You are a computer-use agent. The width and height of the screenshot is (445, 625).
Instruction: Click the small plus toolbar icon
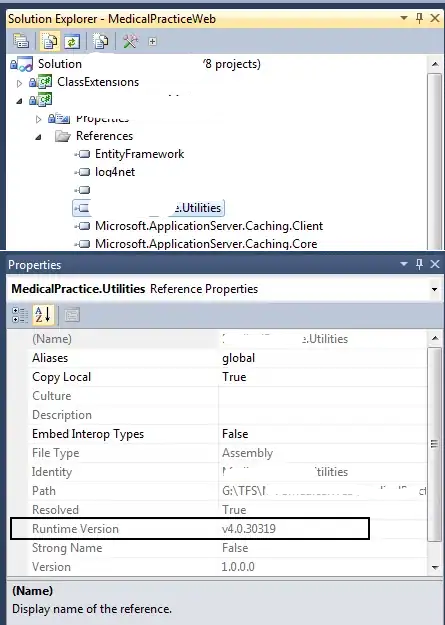pos(152,41)
